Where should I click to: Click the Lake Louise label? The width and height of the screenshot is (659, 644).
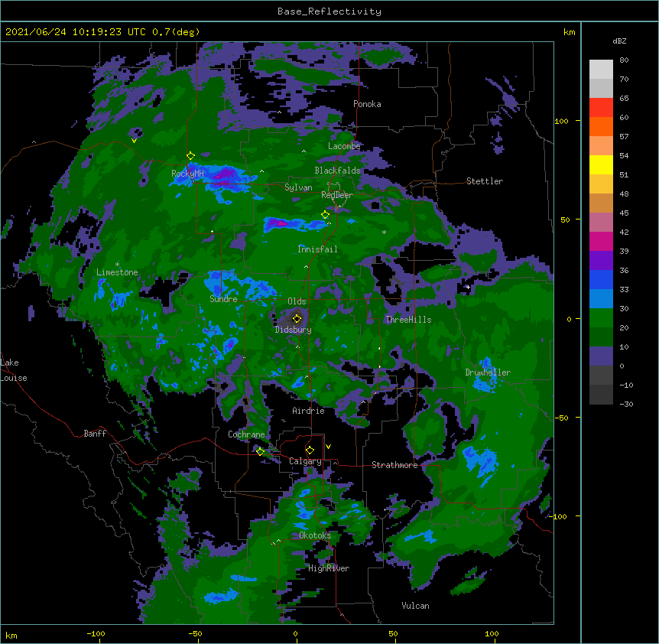point(14,370)
